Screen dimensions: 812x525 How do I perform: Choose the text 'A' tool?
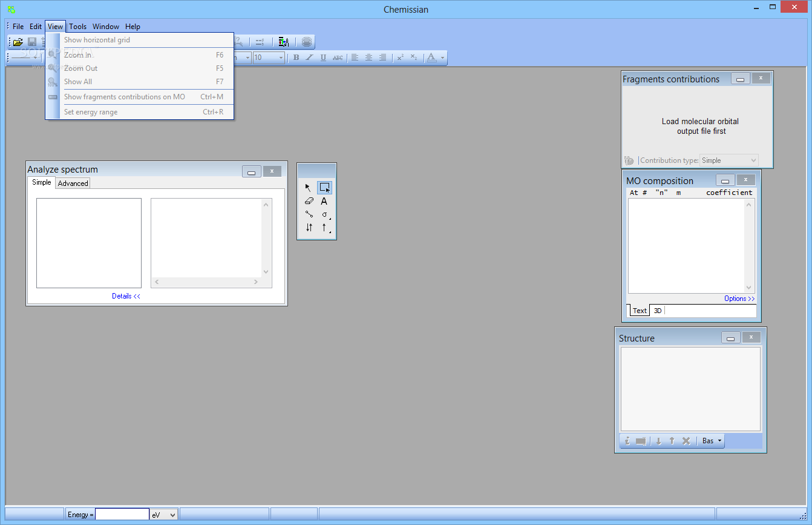(x=324, y=201)
